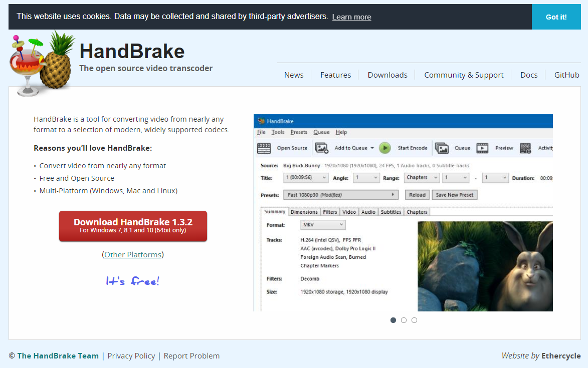Click the green Start Encode play icon

tap(385, 148)
